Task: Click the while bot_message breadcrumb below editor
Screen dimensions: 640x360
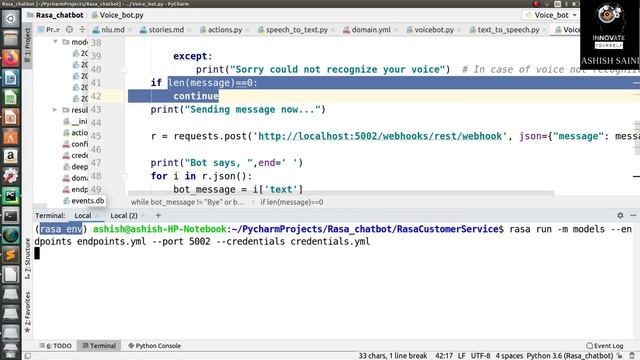Action: 187,202
